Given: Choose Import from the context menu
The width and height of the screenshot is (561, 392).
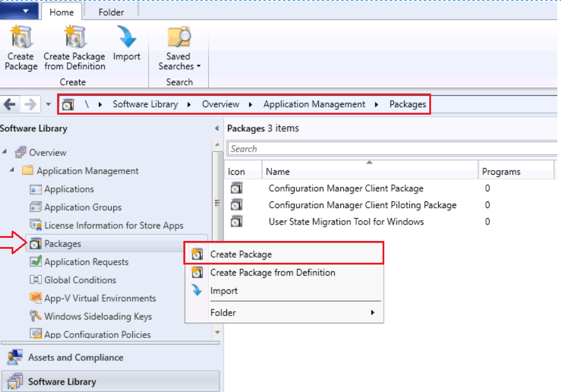Looking at the screenshot, I should point(284,291).
